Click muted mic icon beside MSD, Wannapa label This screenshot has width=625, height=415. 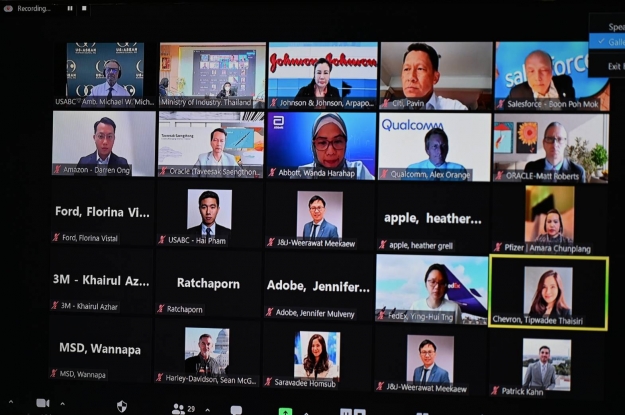tap(53, 374)
